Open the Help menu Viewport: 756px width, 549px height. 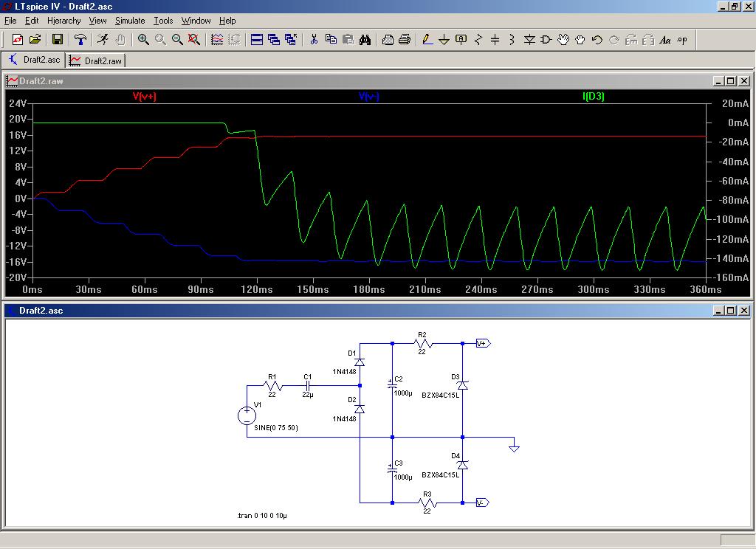click(227, 20)
